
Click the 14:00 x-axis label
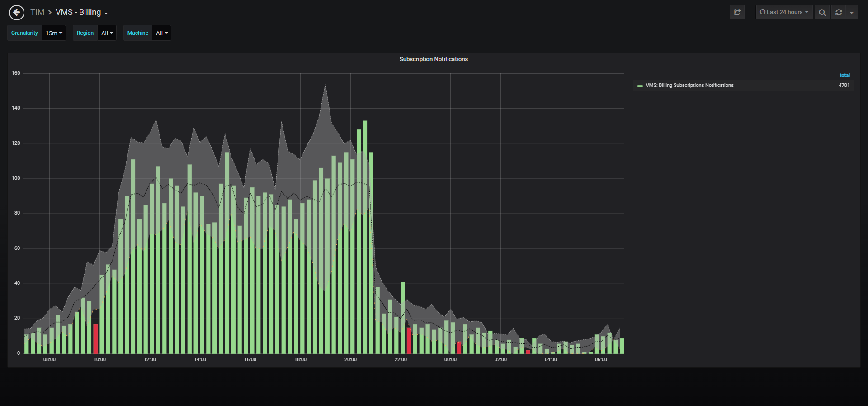tap(200, 359)
